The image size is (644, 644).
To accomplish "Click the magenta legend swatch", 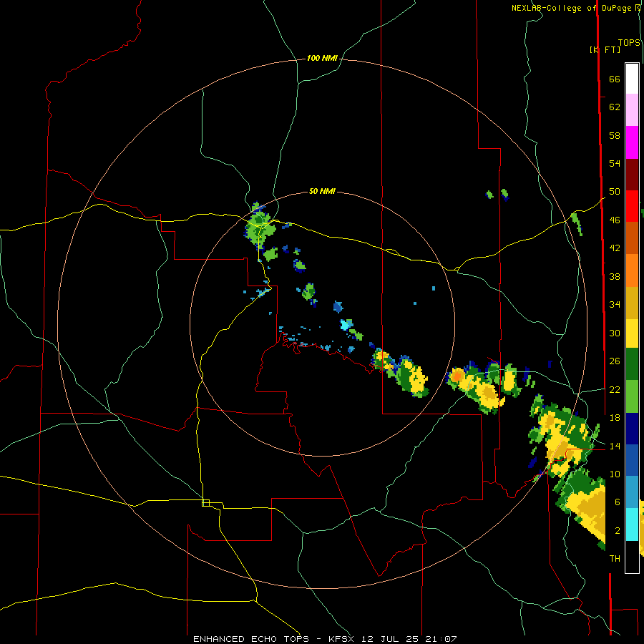I will [632, 142].
